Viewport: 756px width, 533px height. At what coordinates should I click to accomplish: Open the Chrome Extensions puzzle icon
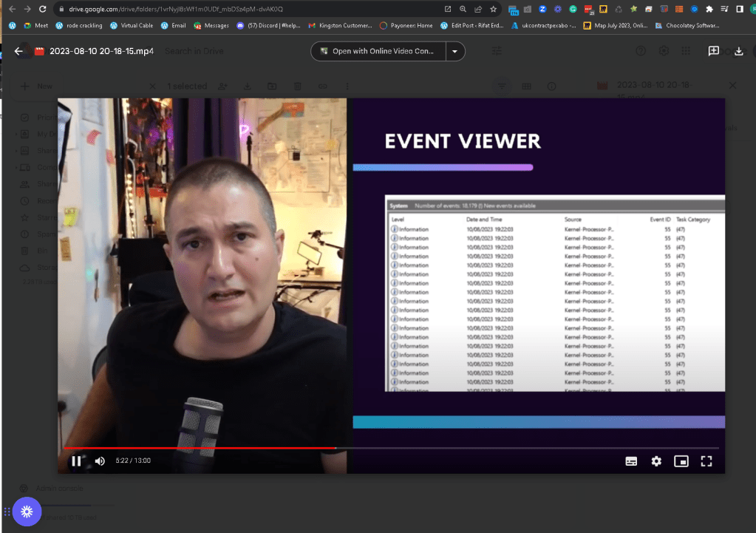(709, 9)
